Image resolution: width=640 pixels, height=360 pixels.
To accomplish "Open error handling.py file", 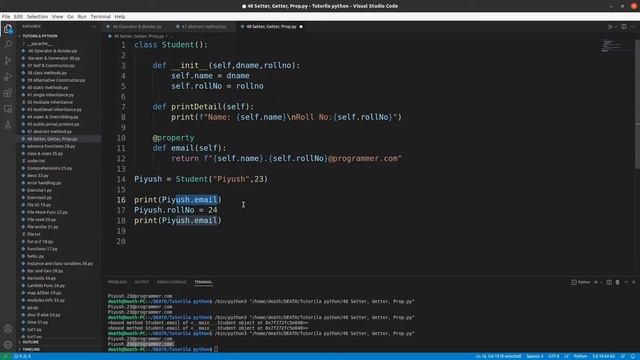I will [44, 183].
